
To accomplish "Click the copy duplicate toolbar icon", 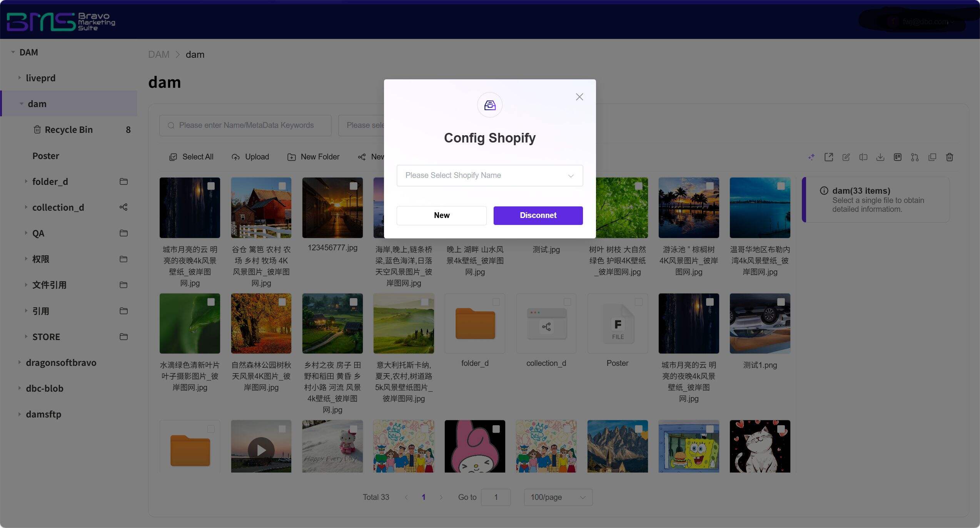I will pyautogui.click(x=932, y=157).
